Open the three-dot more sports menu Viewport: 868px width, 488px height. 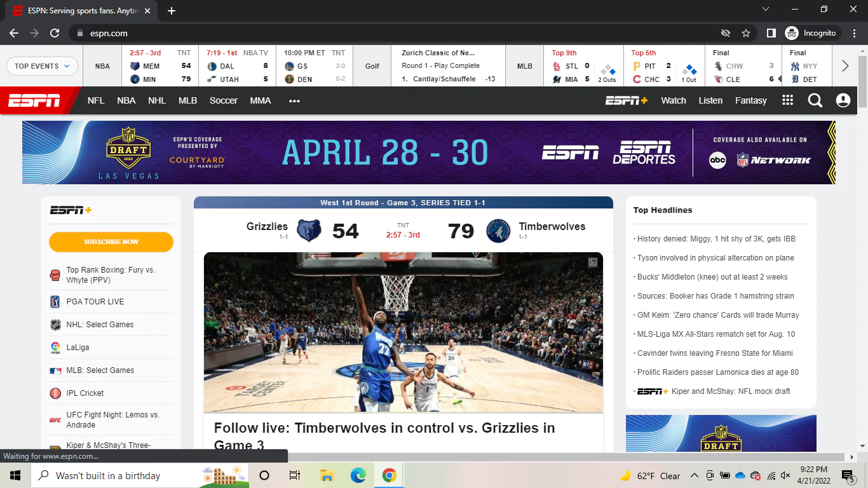(294, 100)
